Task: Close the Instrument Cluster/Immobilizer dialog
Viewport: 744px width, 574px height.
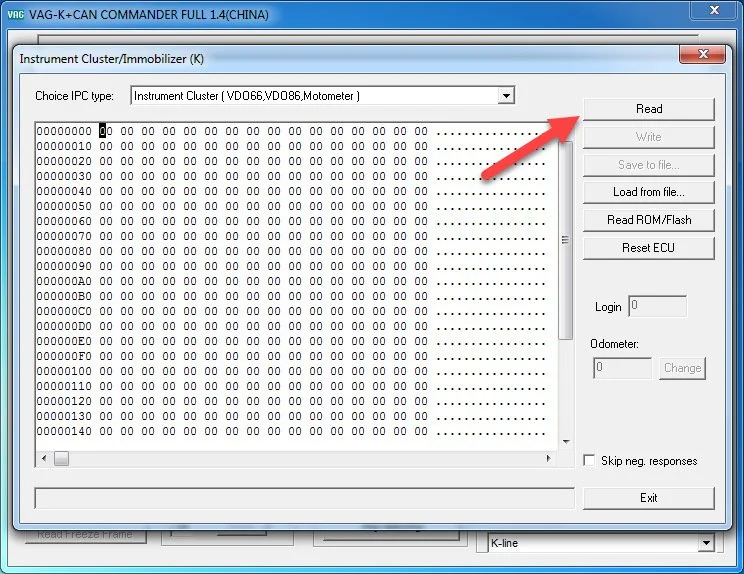Action: 703,54
